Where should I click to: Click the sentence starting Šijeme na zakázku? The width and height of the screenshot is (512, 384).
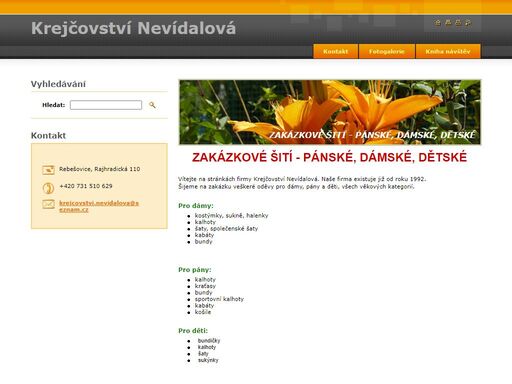pos(296,187)
